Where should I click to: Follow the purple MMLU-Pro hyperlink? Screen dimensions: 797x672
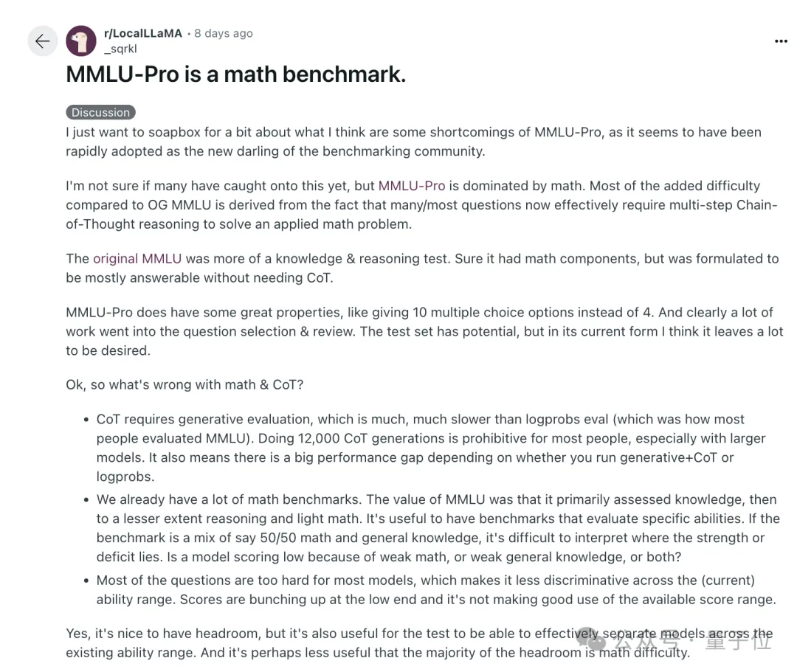412,186
